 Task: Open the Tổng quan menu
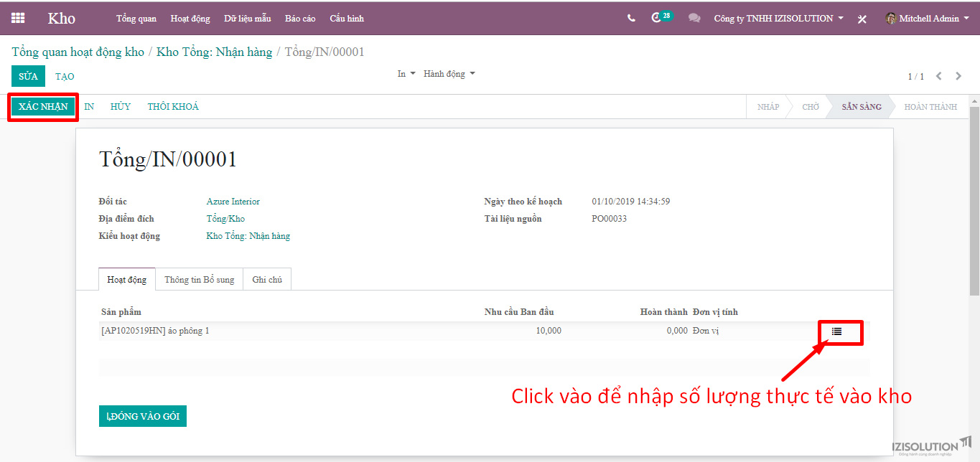point(136,18)
